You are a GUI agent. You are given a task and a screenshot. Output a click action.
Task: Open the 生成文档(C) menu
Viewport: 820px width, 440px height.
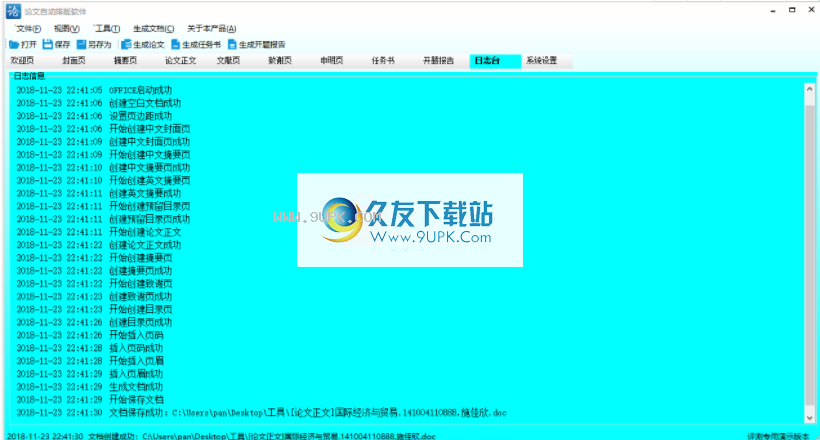[153, 29]
